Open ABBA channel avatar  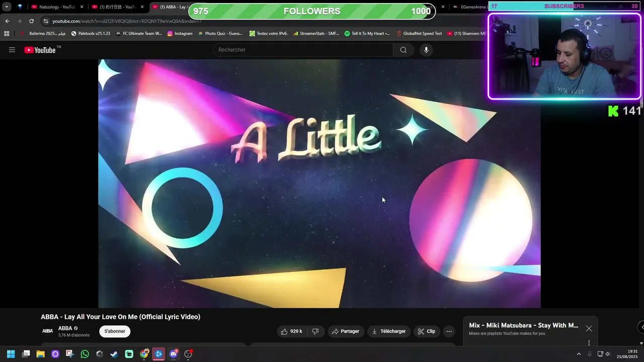(48, 331)
